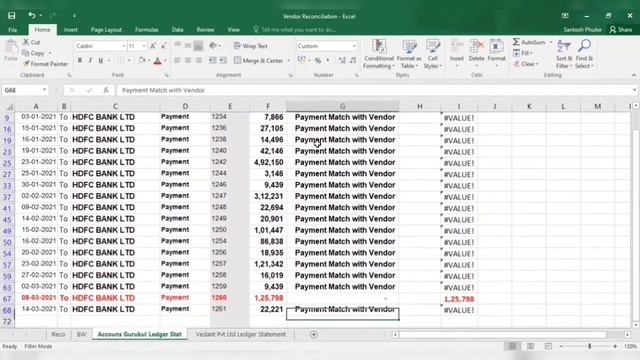Toggle Bold formatting
This screenshot has width=640, height=360.
(x=80, y=60)
